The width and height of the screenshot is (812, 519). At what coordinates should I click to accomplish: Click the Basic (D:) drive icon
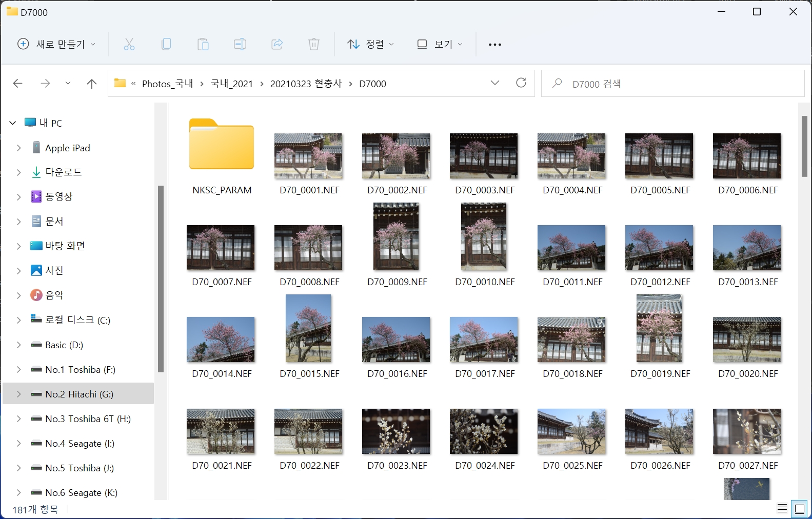(36, 345)
